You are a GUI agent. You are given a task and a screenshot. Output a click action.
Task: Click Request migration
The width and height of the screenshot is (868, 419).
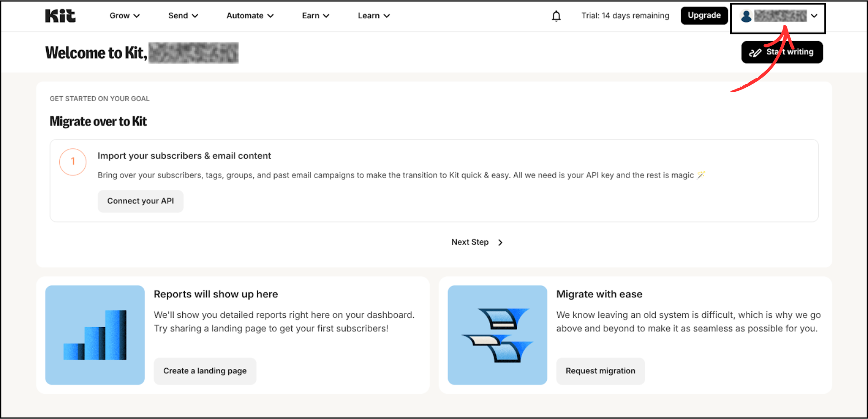coord(600,371)
